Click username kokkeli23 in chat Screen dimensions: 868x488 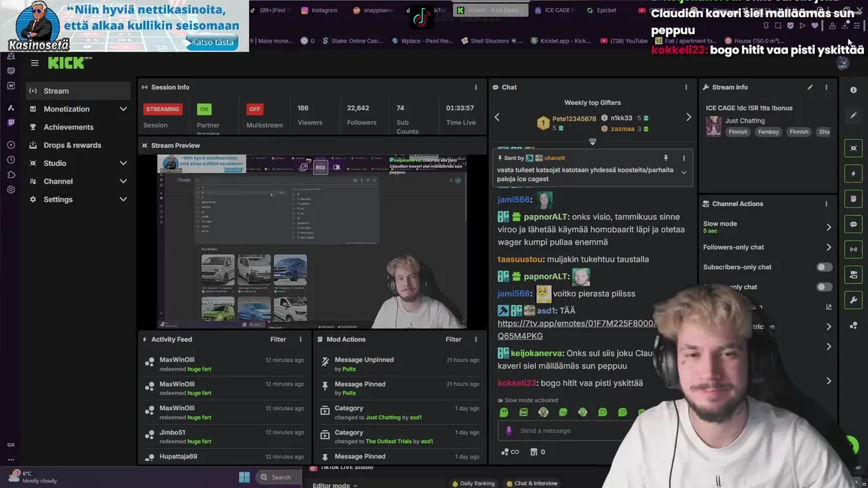pyautogui.click(x=517, y=383)
